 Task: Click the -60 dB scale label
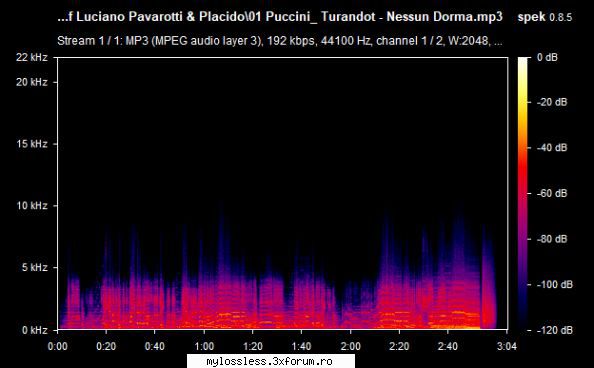point(552,193)
